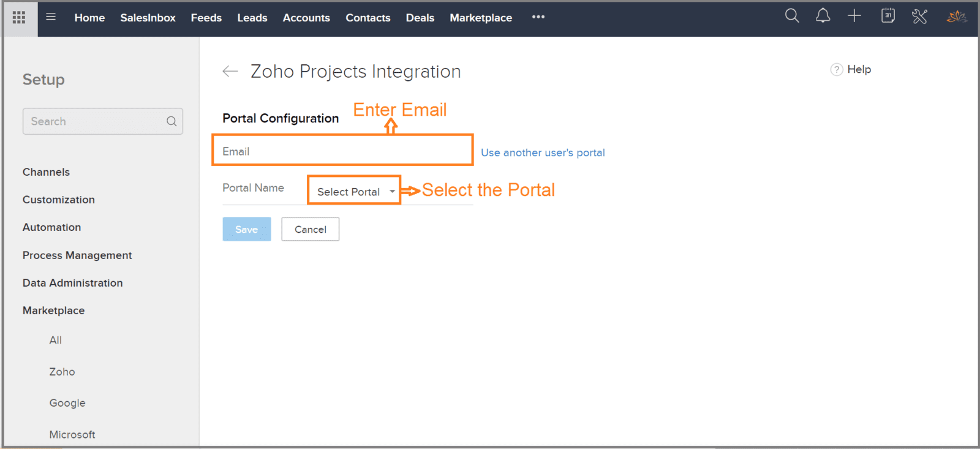This screenshot has width=980, height=449.
Task: Expand Channels in the Setup sidebar
Action: coord(46,172)
